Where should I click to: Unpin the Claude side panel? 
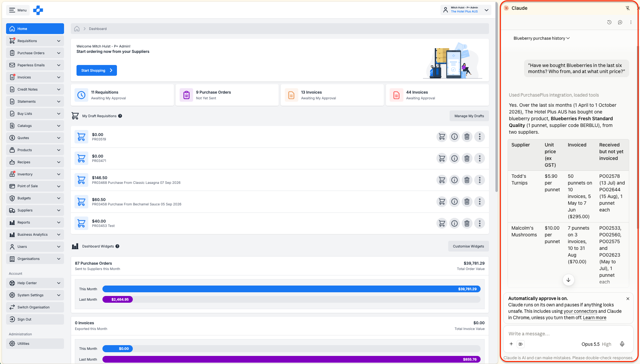tap(628, 8)
